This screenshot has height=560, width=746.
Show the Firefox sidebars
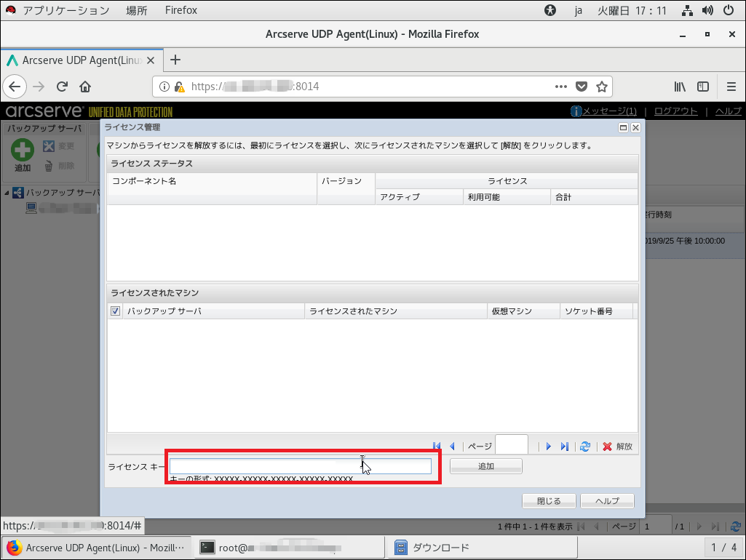click(x=703, y=87)
